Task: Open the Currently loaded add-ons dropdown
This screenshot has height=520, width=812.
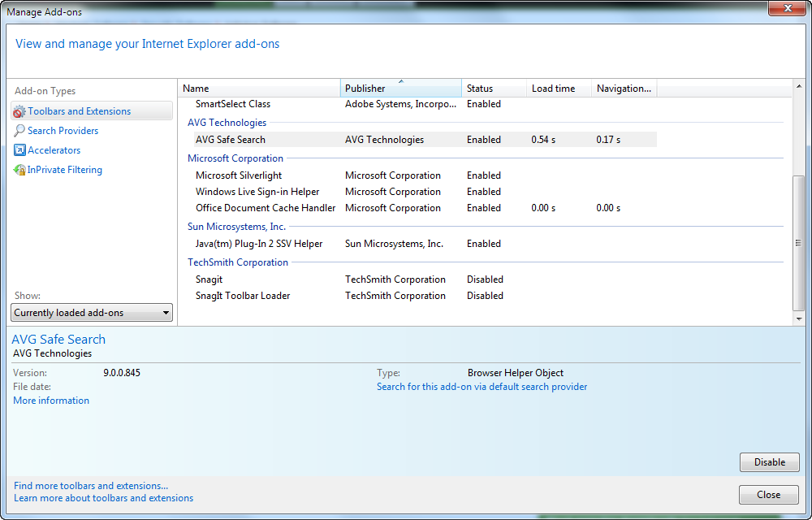Action: 92,312
